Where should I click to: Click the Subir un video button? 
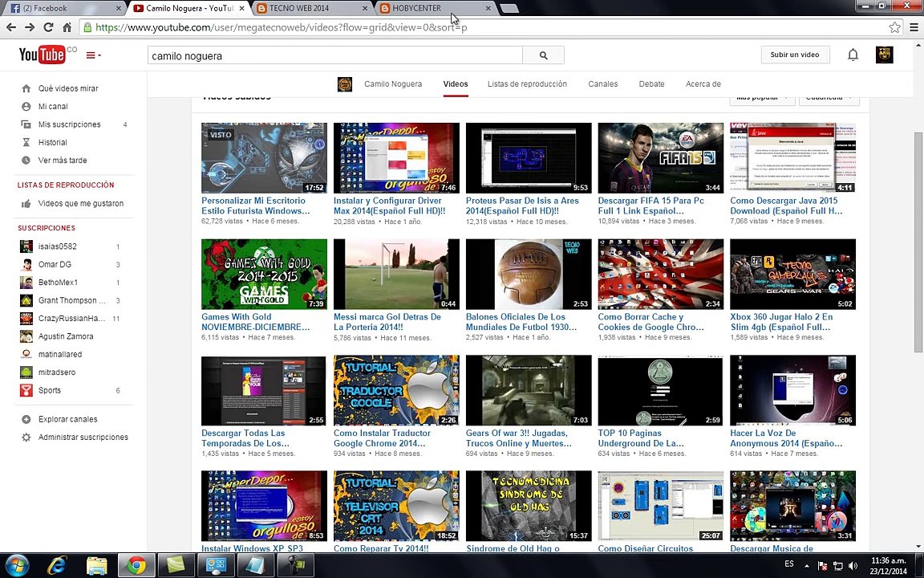[794, 55]
